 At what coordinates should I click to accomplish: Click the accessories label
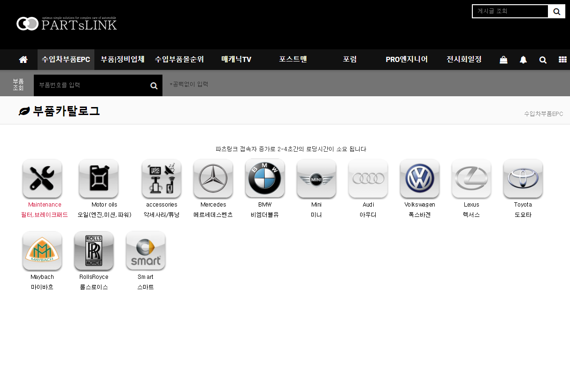tap(162, 205)
